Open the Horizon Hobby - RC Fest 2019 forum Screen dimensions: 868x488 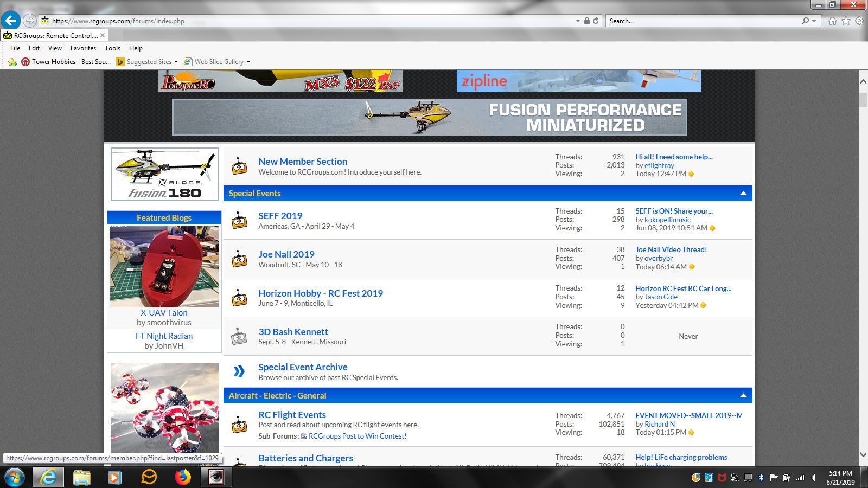(x=320, y=293)
